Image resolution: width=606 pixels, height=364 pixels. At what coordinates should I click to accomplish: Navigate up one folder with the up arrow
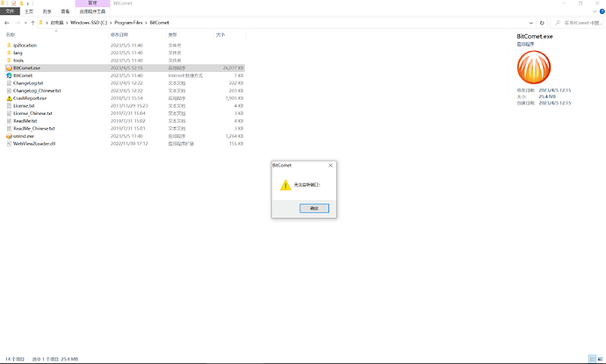pyautogui.click(x=32, y=23)
